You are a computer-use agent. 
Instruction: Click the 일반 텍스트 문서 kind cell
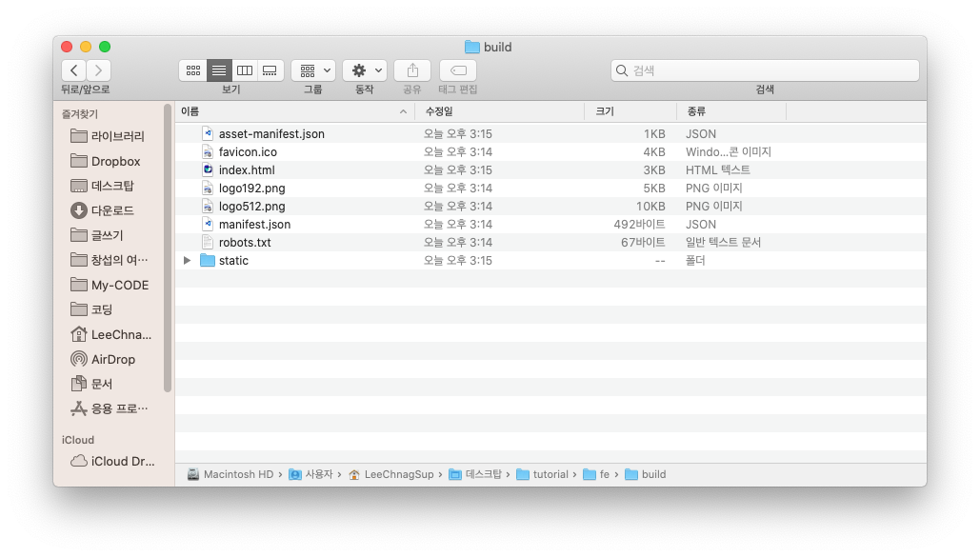723,243
